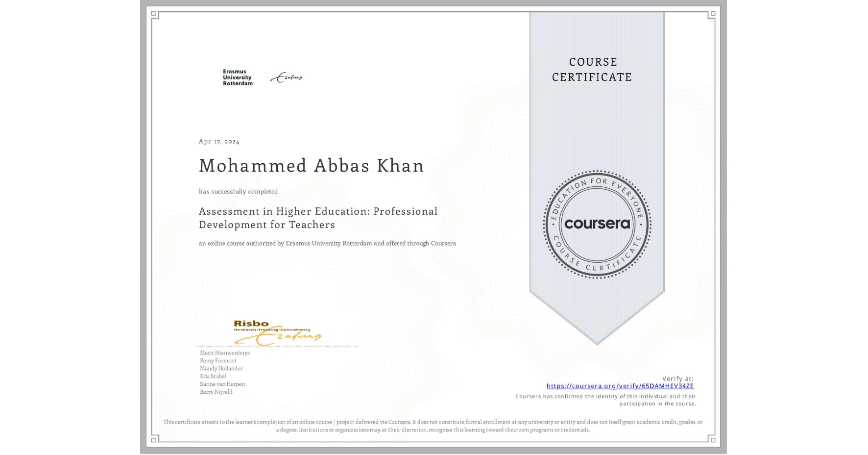
Task: Click instructor name "Berry Nijveld"
Action: pyautogui.click(x=216, y=392)
